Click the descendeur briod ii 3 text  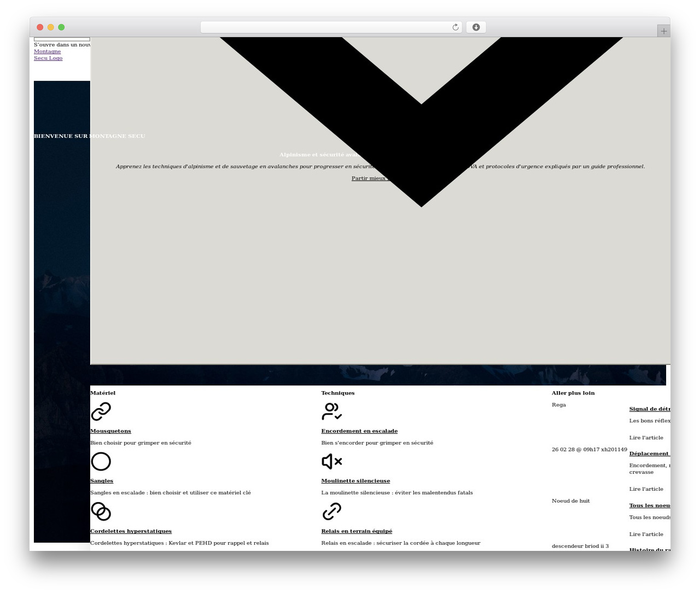point(580,547)
